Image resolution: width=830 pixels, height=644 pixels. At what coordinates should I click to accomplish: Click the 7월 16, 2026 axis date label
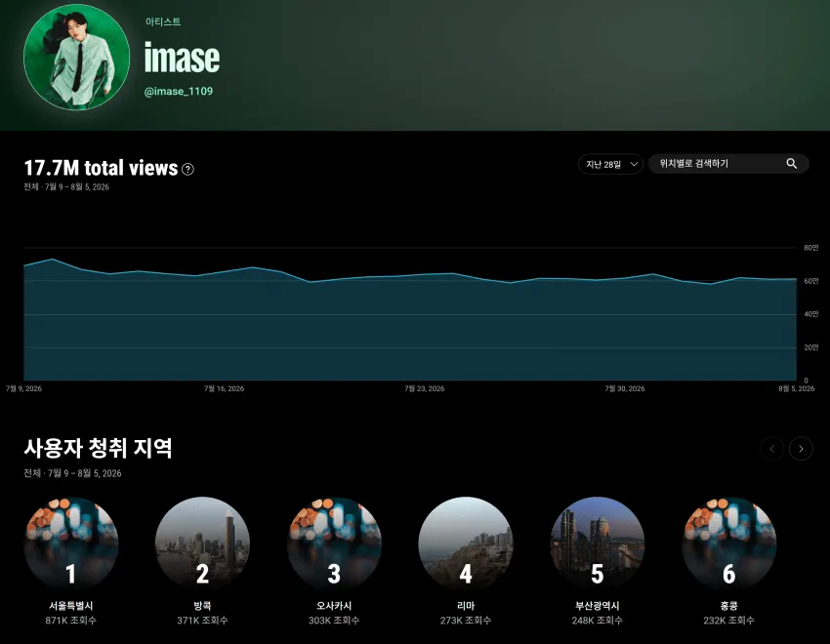[224, 388]
